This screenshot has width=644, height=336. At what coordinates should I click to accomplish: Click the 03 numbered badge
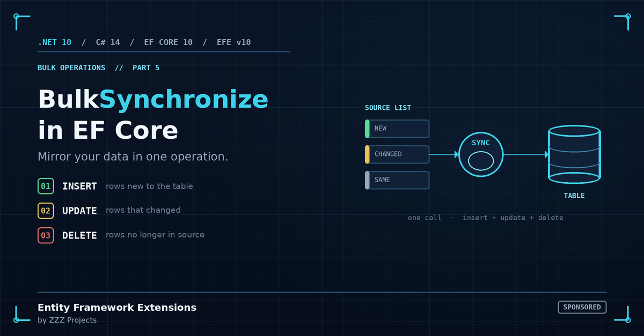pyautogui.click(x=46, y=235)
